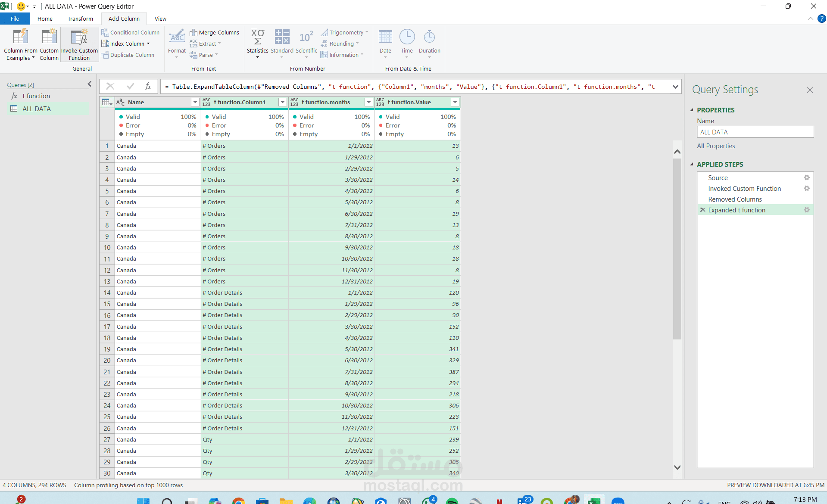Open the Date column menu
The height and width of the screenshot is (504, 827).
385,44
